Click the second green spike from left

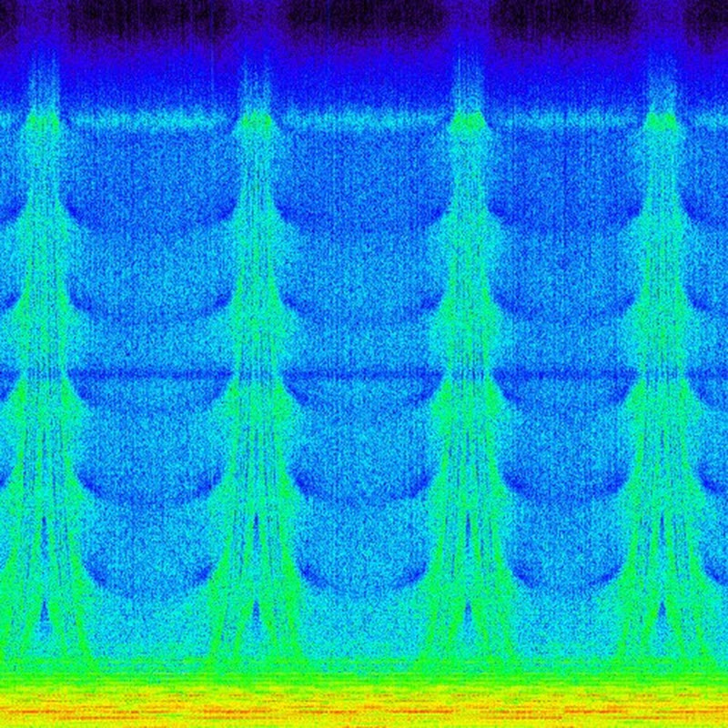click(255, 364)
